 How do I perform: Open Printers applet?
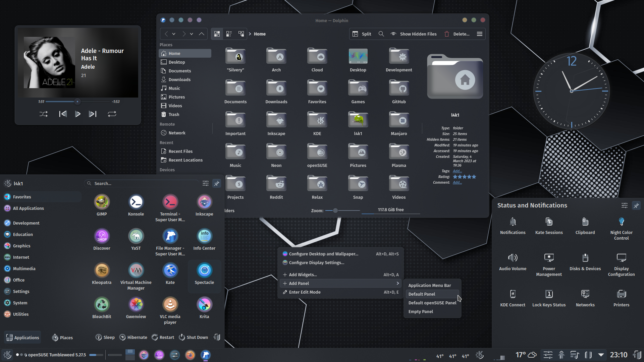(621, 298)
